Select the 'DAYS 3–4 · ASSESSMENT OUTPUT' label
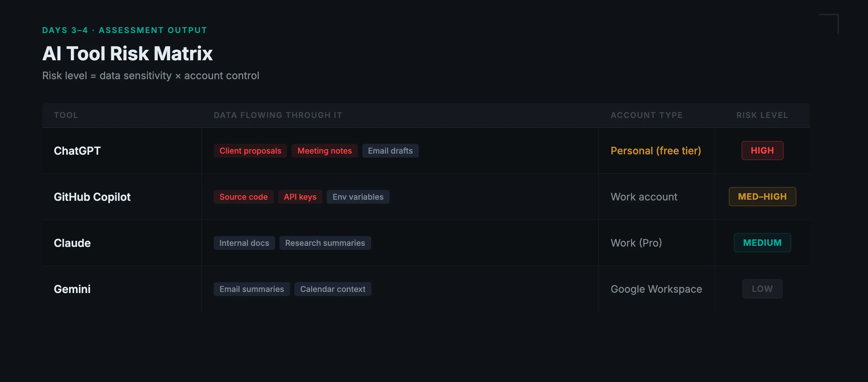Viewport: 868px width, 382px height. (x=125, y=30)
